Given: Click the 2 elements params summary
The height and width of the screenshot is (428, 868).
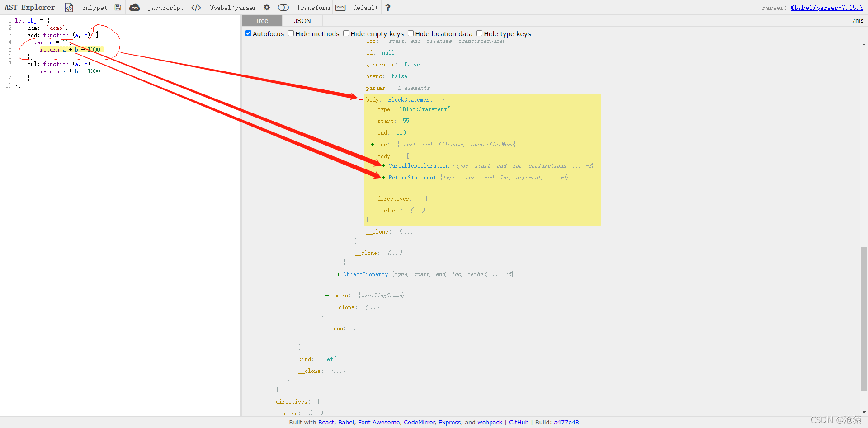Looking at the screenshot, I should coord(414,88).
